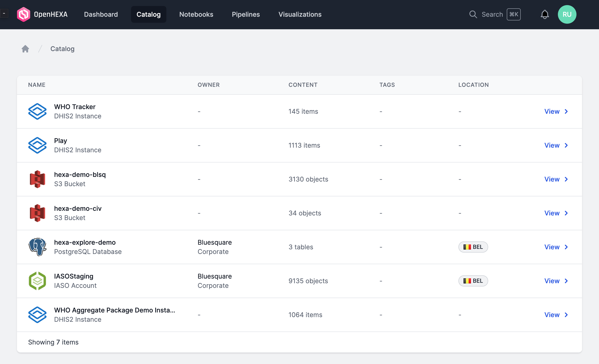Click the Play name text
599x364 pixels.
click(x=61, y=141)
